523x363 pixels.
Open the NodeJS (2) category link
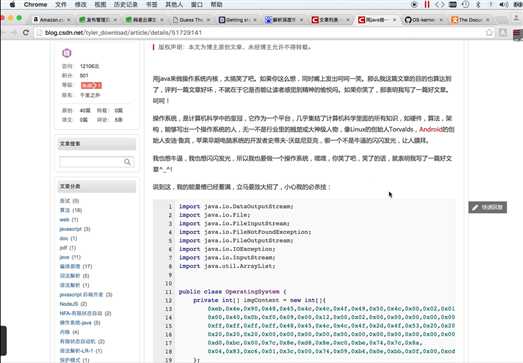pyautogui.click(x=73, y=304)
